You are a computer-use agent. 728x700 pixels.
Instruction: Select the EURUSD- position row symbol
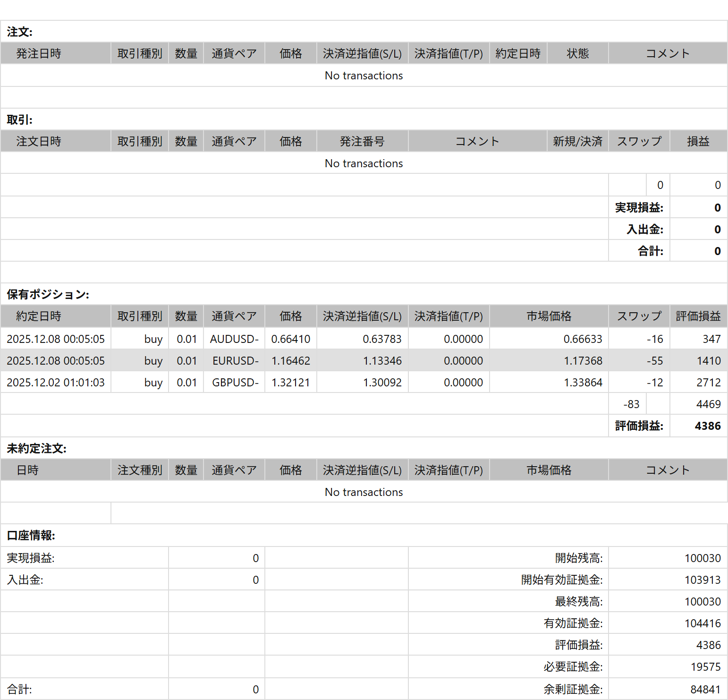[235, 360]
